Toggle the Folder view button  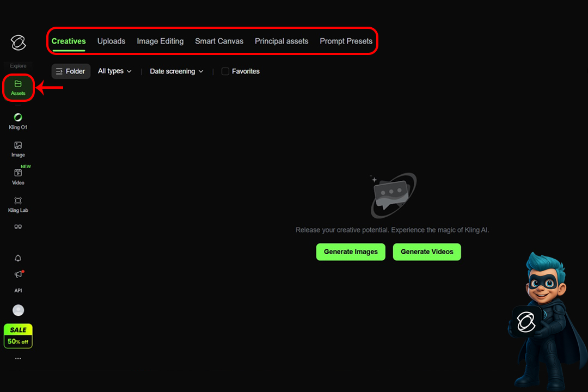click(71, 71)
